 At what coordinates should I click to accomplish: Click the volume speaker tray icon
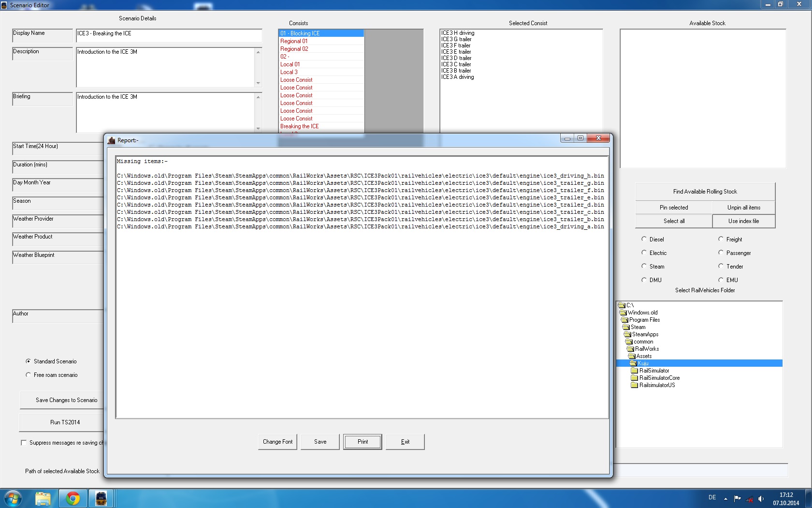(761, 499)
